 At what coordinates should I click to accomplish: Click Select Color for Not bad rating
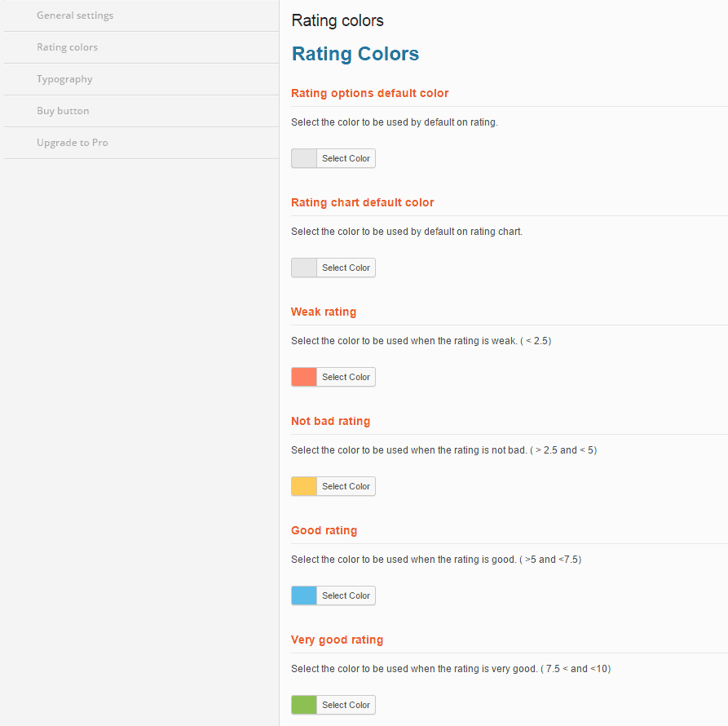pyautogui.click(x=346, y=486)
